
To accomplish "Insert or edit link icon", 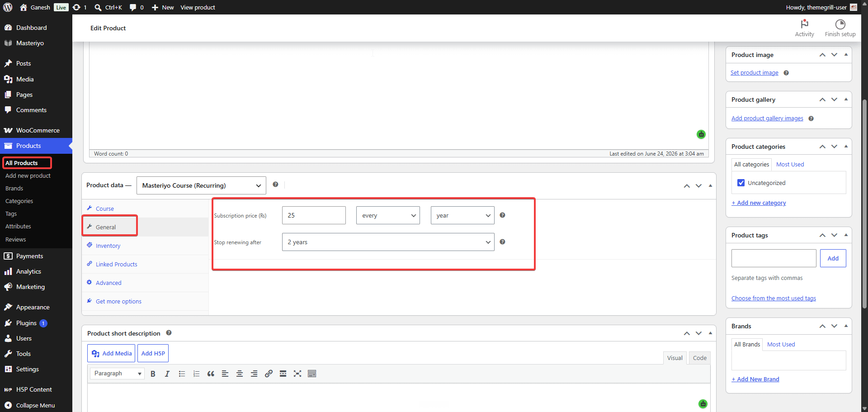I will tap(269, 374).
